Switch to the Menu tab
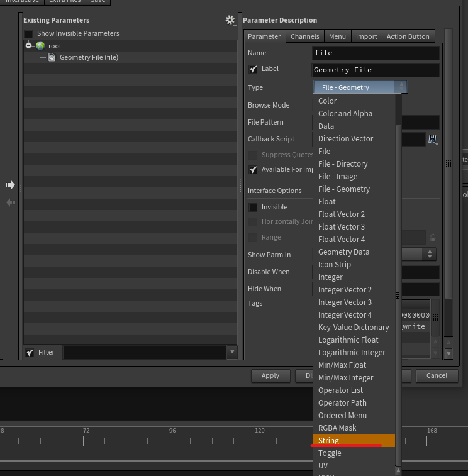The width and height of the screenshot is (468, 476). (x=337, y=36)
